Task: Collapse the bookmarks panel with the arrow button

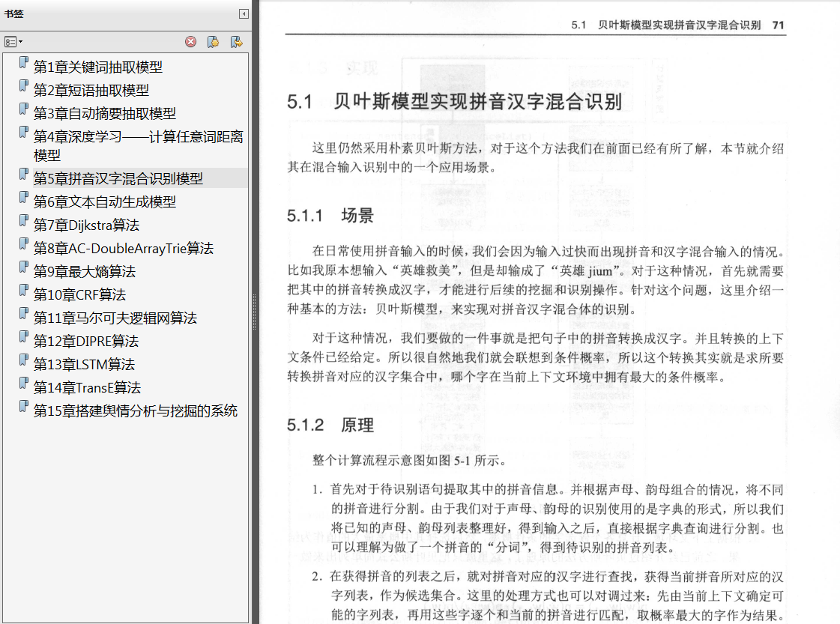Action: [x=244, y=14]
